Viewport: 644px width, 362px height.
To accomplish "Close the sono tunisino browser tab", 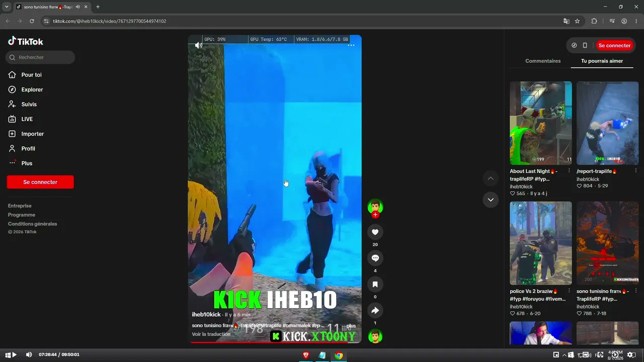I will pyautogui.click(x=86, y=7).
